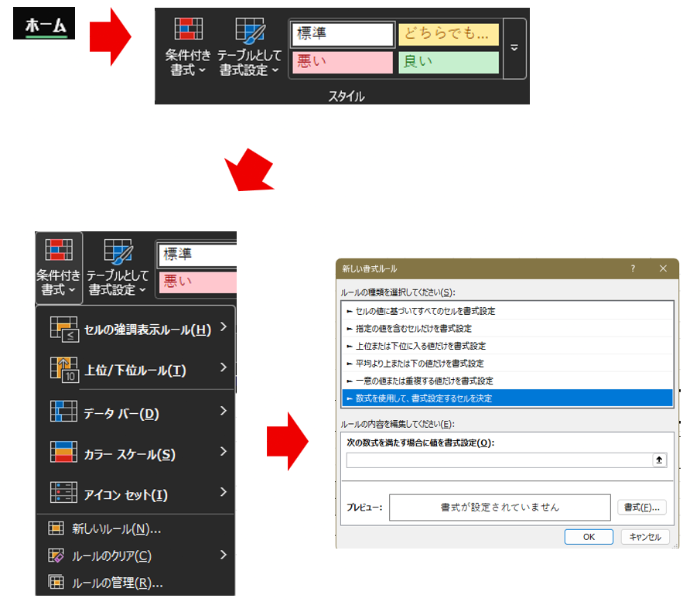Click the ? help button in dialog title bar
Viewport: 700px width, 605px height.
pos(633,268)
